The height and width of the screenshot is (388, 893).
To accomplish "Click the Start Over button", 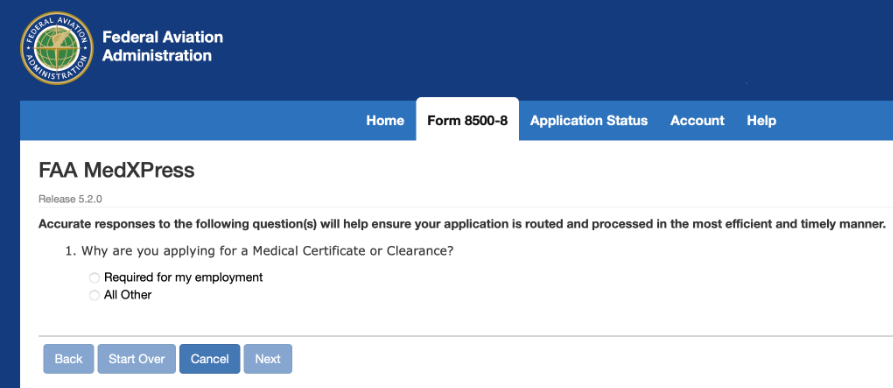I will (137, 359).
